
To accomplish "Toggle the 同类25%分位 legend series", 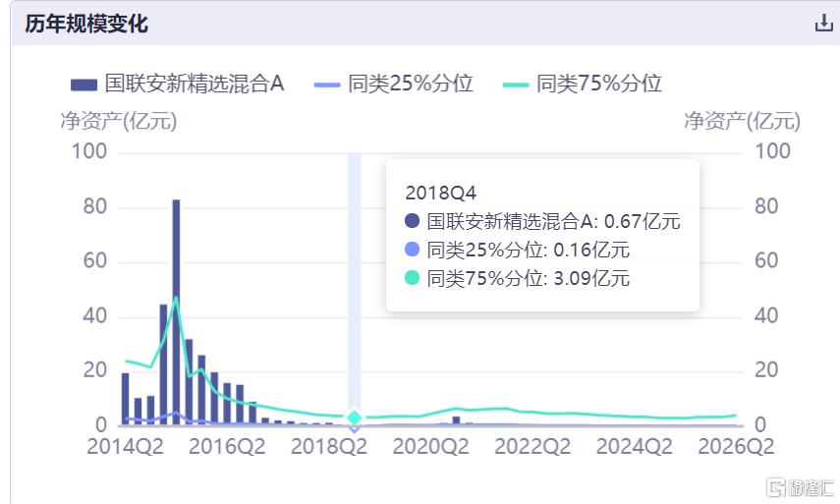I will (x=393, y=84).
